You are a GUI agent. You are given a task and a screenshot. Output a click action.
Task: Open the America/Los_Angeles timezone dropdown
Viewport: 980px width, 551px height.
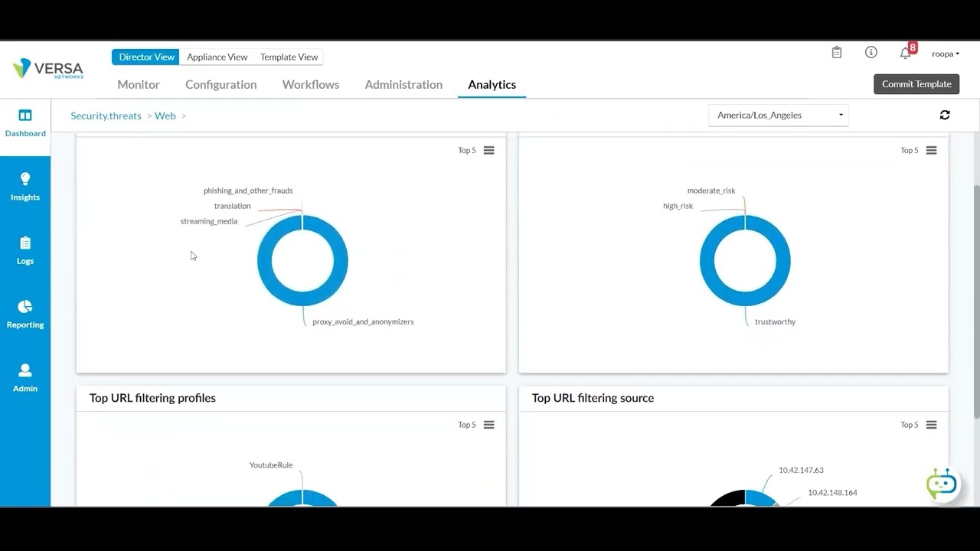pos(779,116)
